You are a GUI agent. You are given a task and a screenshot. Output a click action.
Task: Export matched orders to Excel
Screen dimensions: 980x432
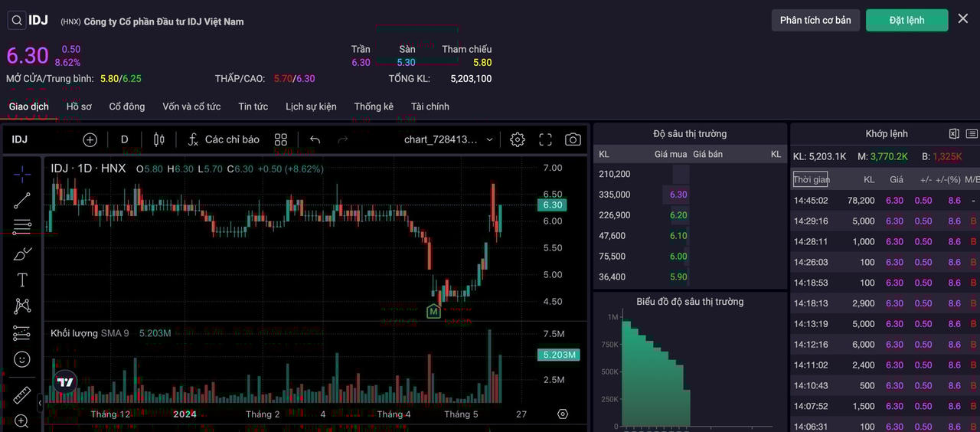(x=954, y=134)
